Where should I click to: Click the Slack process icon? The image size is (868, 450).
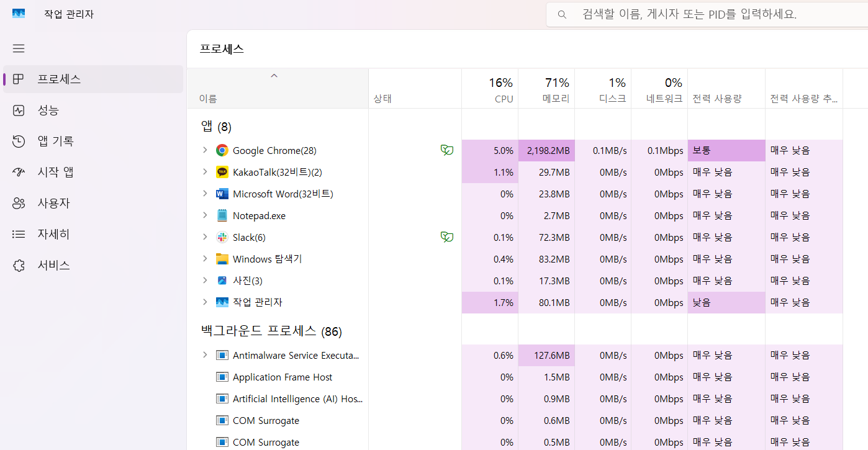(222, 237)
